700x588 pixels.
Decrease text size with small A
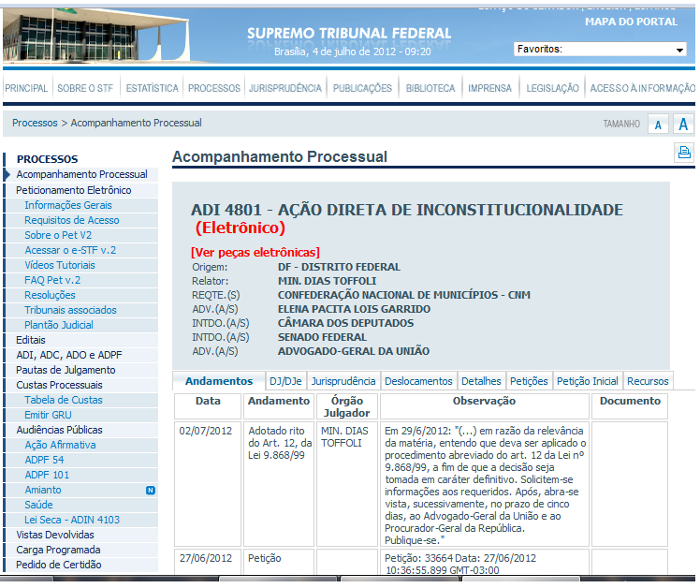[x=658, y=125]
